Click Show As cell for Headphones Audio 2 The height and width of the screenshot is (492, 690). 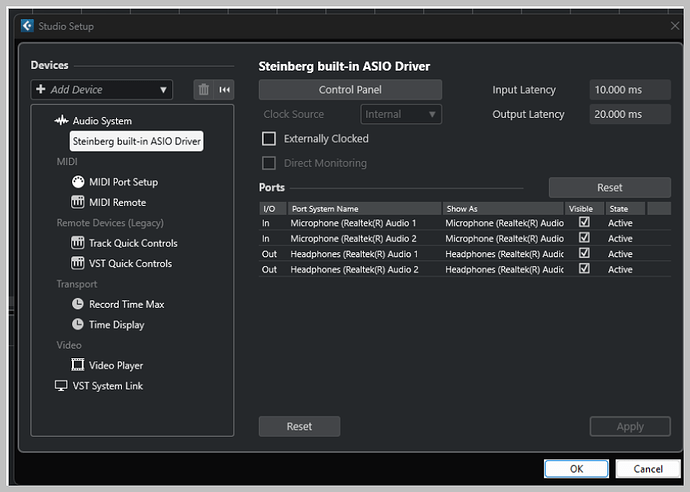tap(504, 269)
